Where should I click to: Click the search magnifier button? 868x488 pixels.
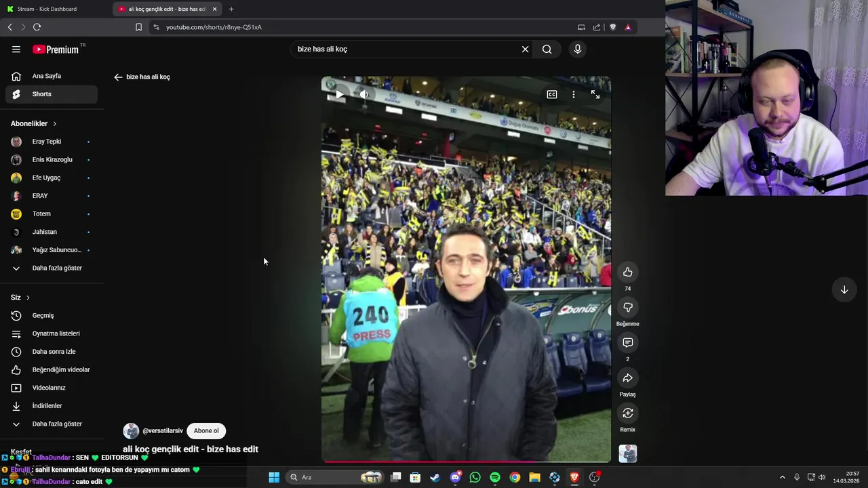click(547, 49)
